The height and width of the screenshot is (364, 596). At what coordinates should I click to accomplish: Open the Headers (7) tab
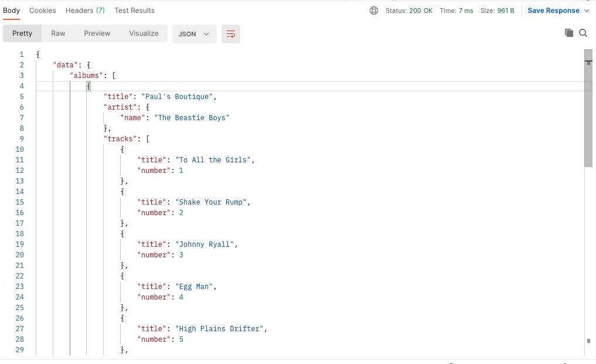tap(85, 11)
